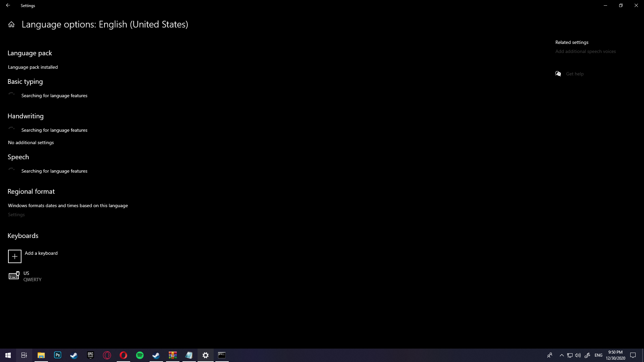Open Spotify from the taskbar
The height and width of the screenshot is (362, 644).
(140, 355)
